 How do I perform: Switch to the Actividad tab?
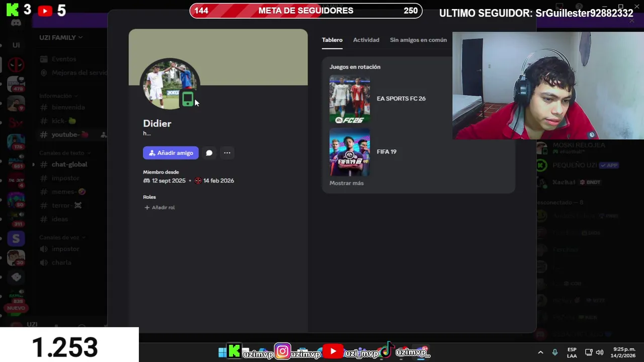[x=366, y=40]
